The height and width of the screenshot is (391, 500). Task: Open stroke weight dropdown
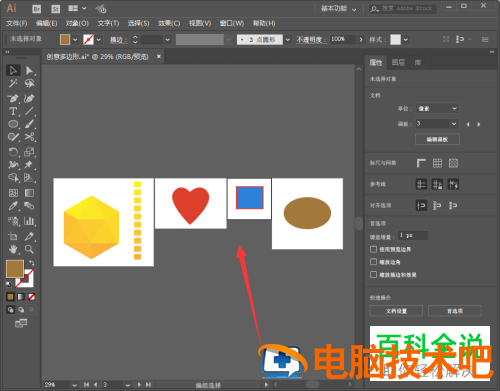(168, 40)
